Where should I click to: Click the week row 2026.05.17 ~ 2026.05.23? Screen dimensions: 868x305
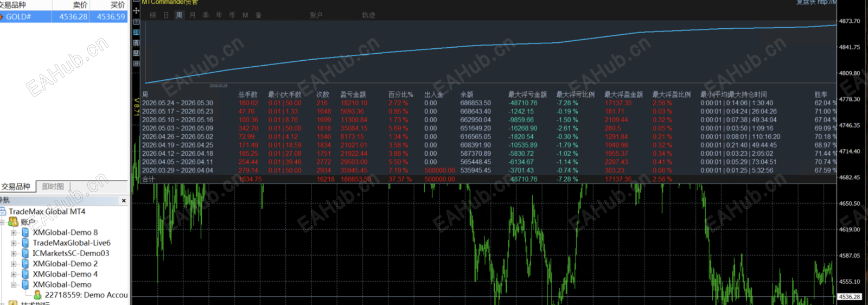488,111
